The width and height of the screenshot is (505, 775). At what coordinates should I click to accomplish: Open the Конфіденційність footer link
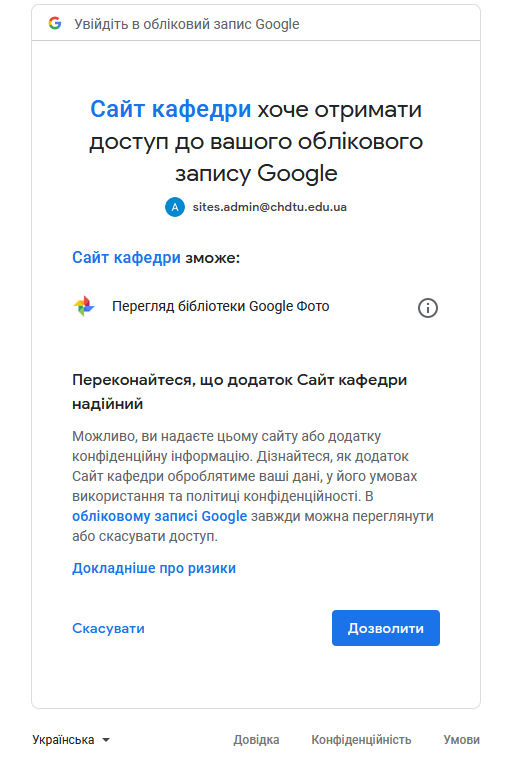[x=361, y=739]
